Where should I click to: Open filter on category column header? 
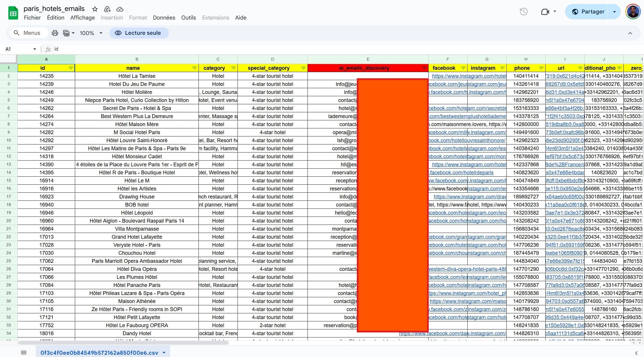pyautogui.click(x=234, y=68)
